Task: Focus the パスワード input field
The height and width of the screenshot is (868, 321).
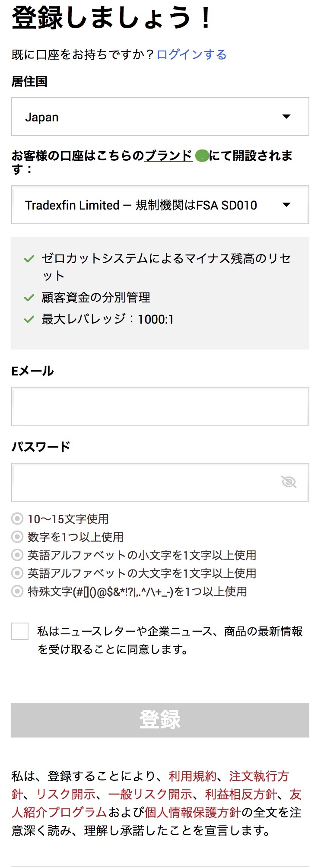Action: click(147, 482)
